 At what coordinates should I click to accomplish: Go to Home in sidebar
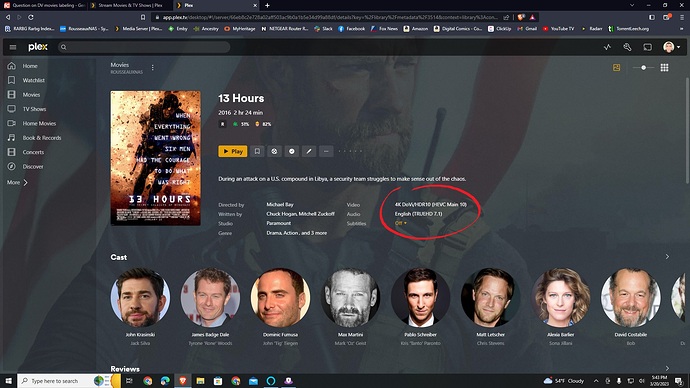coord(29,66)
